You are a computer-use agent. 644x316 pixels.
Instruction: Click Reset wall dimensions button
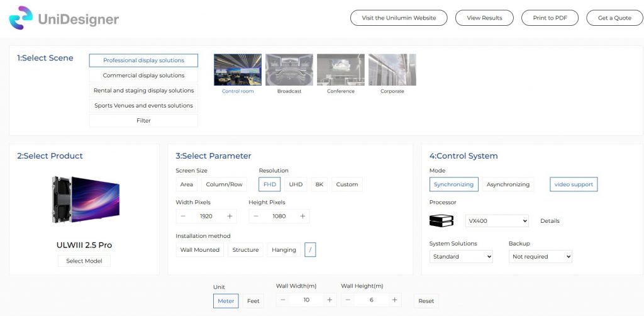[x=426, y=301]
